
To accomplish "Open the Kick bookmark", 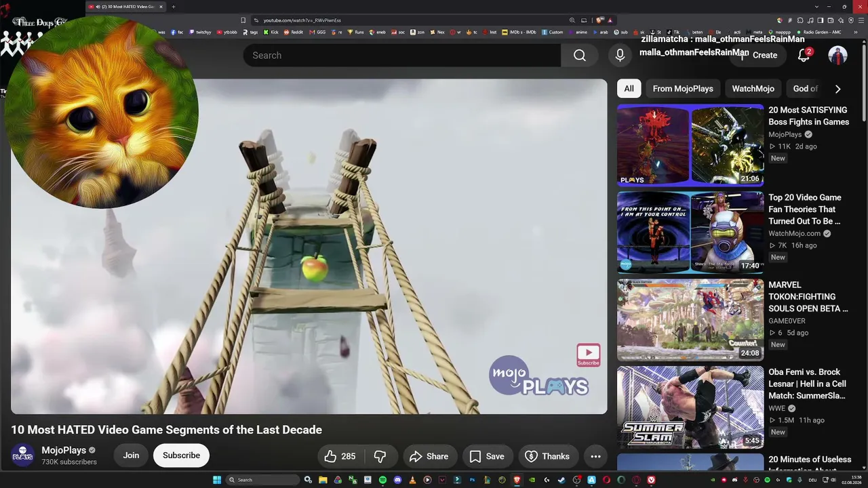I will click(271, 32).
